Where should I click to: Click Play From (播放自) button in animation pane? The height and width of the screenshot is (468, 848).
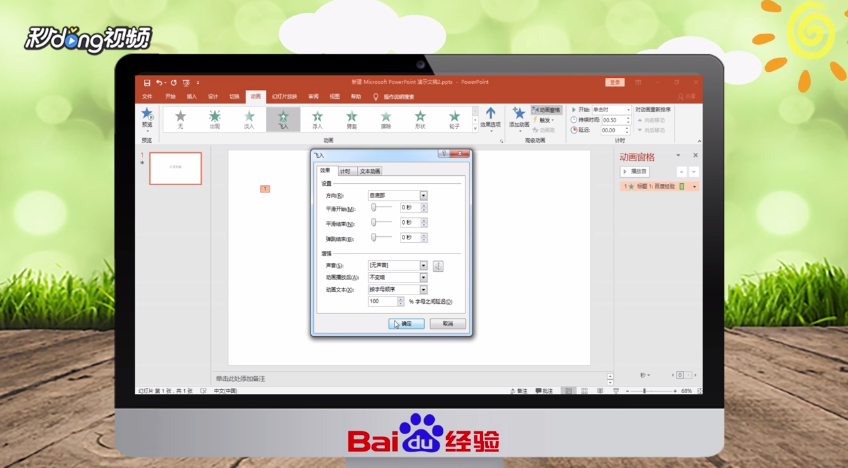pos(635,172)
